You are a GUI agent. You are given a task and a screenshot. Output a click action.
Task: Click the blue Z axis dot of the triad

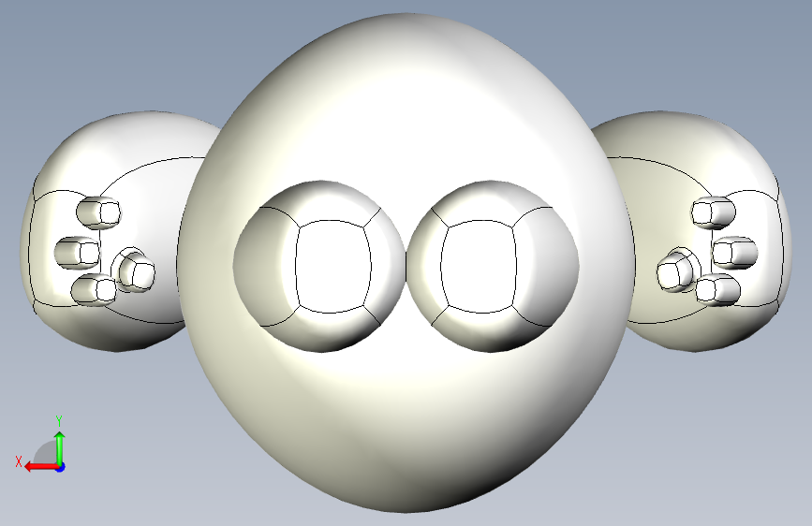tap(61, 467)
